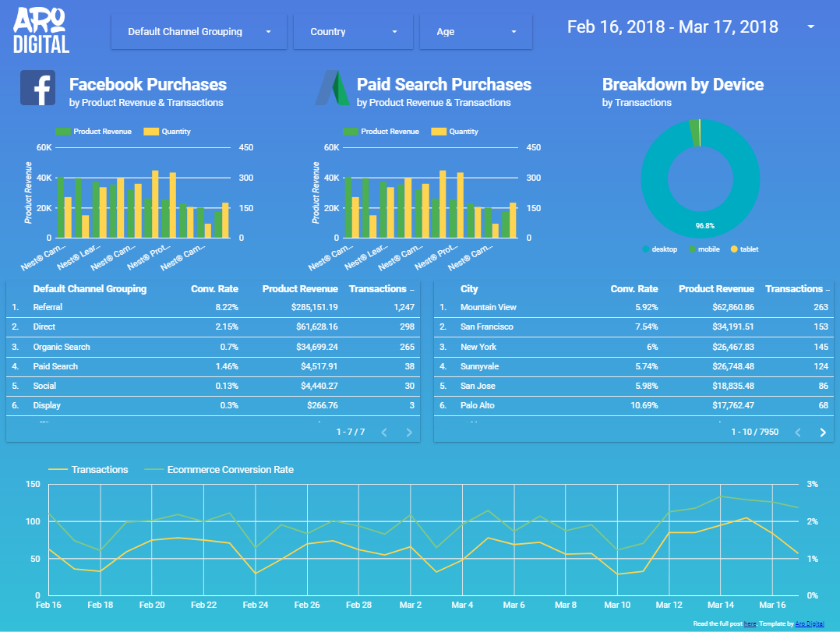Click the Google Ads logo icon

(331, 88)
